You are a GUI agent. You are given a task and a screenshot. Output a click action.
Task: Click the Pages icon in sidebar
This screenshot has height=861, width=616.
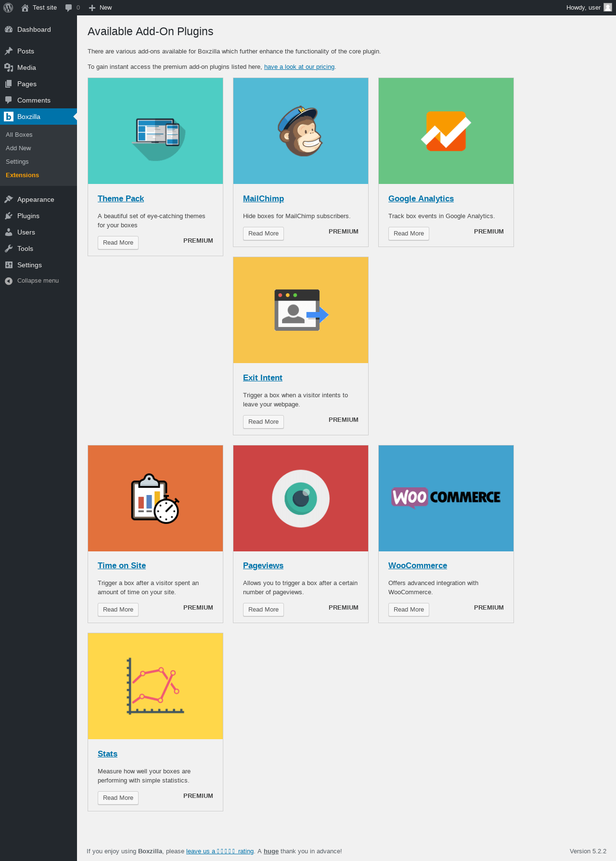[9, 84]
